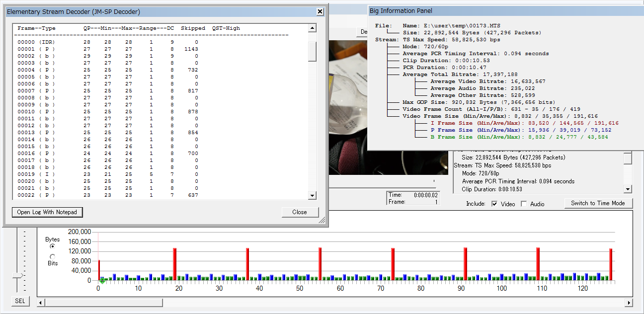Close the Elementary Stream Decoder window
This screenshot has height=314, width=644.
click(320, 11)
